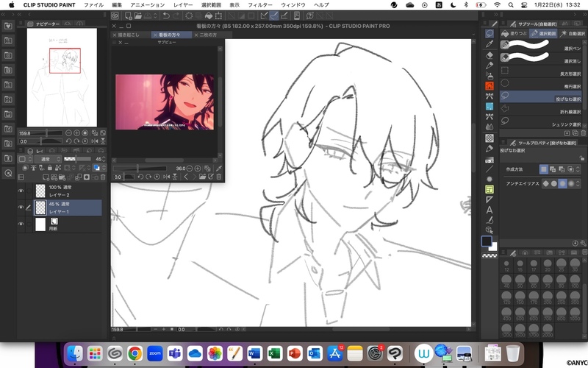The height and width of the screenshot is (368, 588).
Task: Select the 楕円選択 sub tool
Action: pos(542,83)
